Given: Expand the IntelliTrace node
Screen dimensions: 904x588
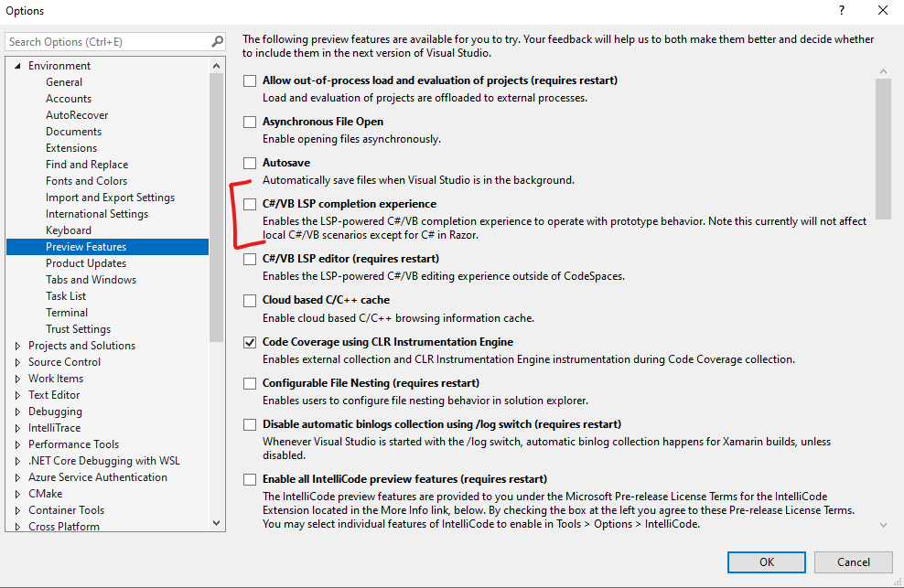Looking at the screenshot, I should pos(17,428).
